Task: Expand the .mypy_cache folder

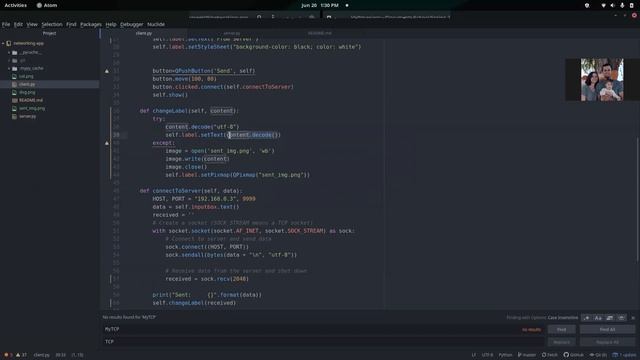Action: (9, 69)
